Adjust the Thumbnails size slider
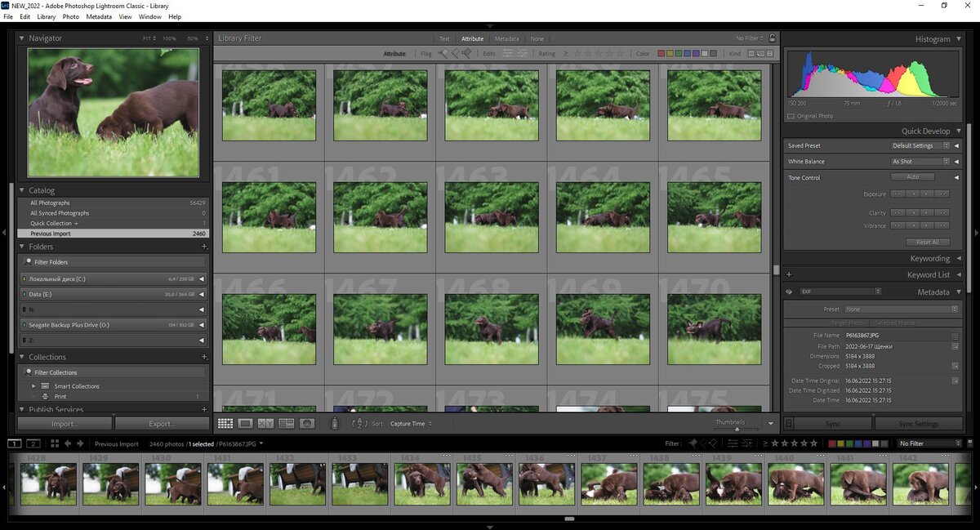The image size is (980, 530). pos(735,427)
